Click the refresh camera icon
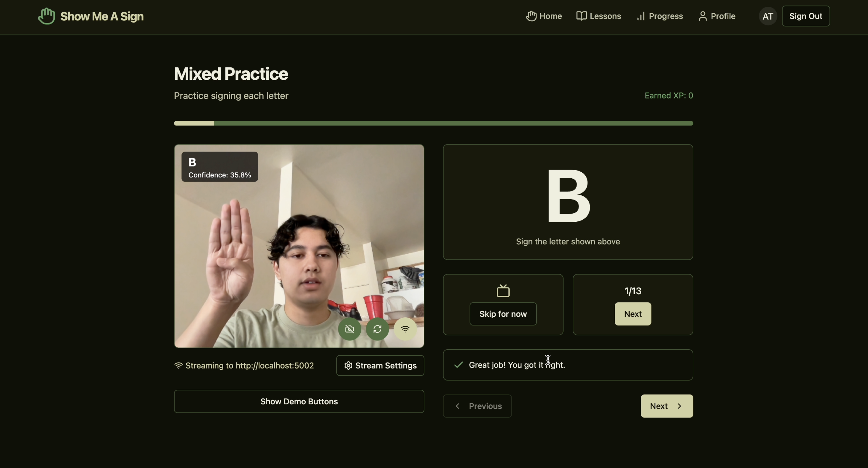The width and height of the screenshot is (868, 468). point(377,329)
